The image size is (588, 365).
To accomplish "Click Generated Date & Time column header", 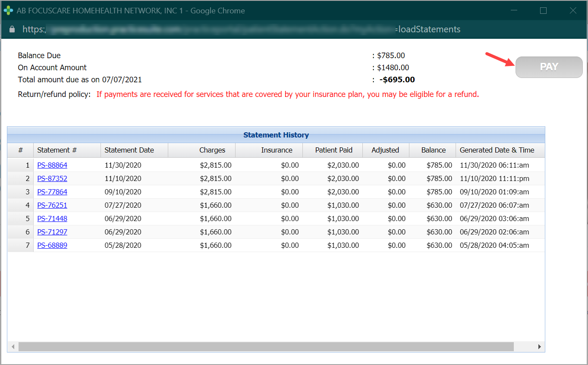I will coord(497,150).
